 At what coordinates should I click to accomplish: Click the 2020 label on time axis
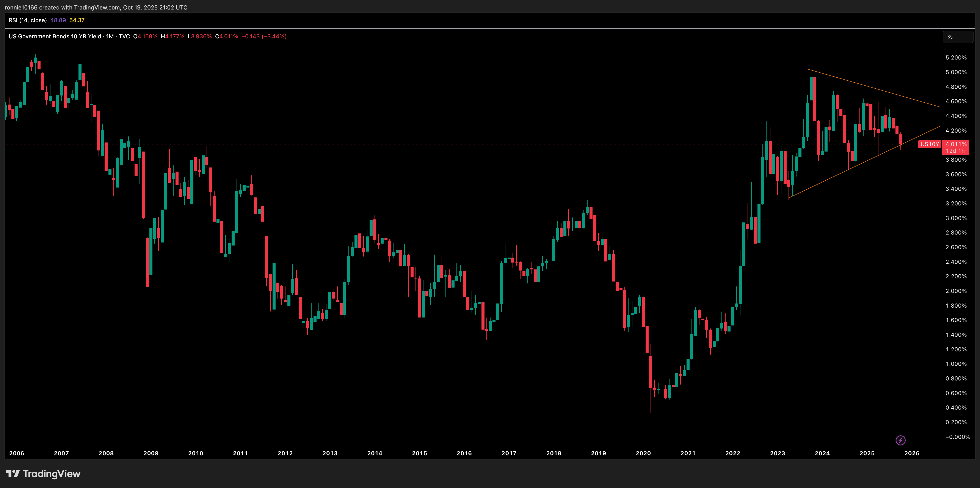643,453
